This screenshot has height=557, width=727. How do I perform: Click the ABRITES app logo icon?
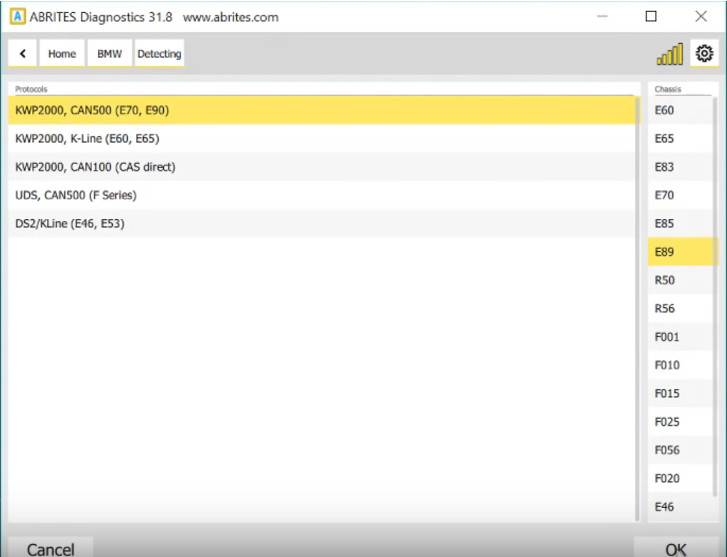click(18, 17)
